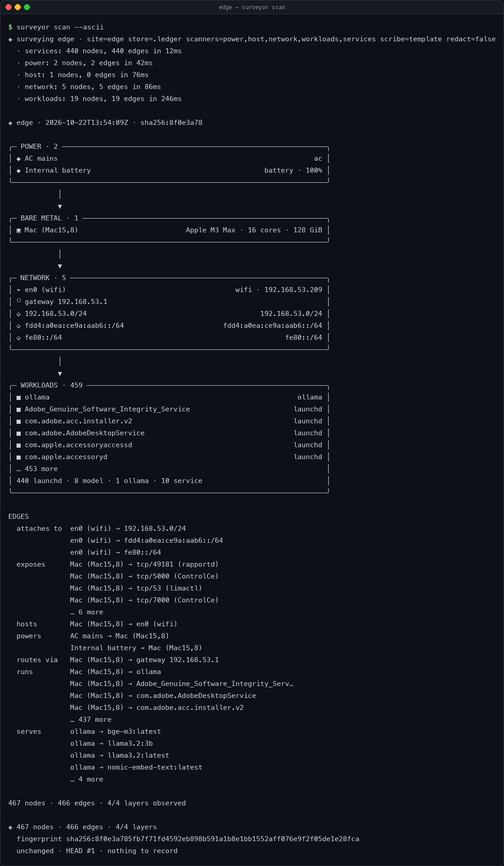
Task: Click the square icon before 'com.apple.accessoryaccessd'
Action: [x=19, y=445]
